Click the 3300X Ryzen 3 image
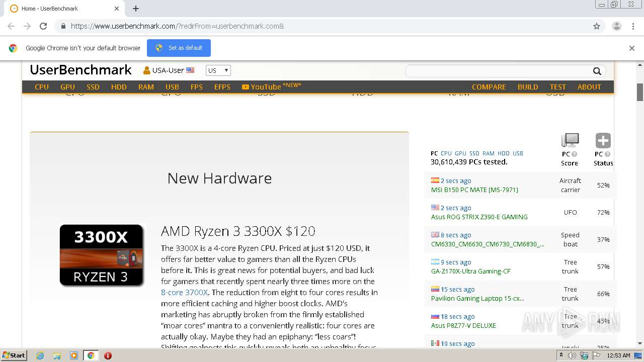Viewport: 644px width, 362px height. (102, 255)
